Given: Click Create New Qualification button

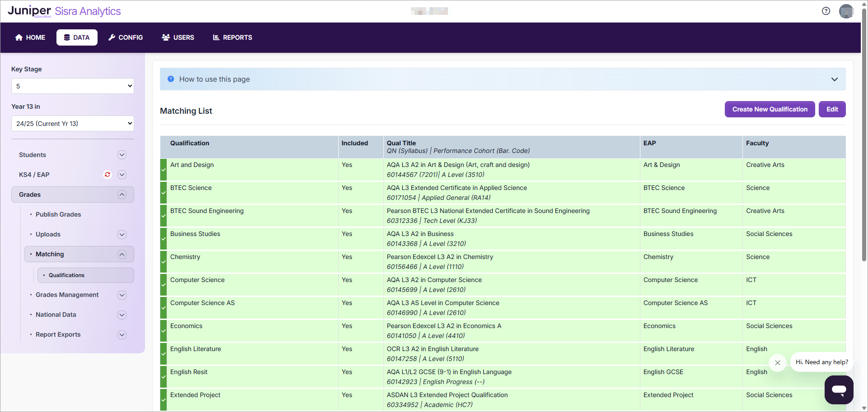Looking at the screenshot, I should coord(770,109).
